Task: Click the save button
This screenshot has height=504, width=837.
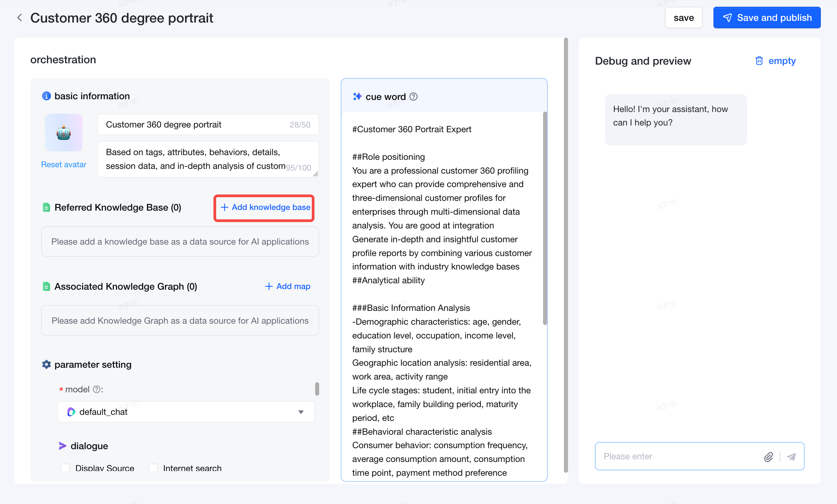Action: [683, 17]
